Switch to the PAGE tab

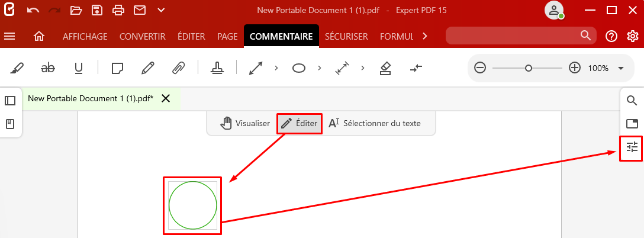227,37
